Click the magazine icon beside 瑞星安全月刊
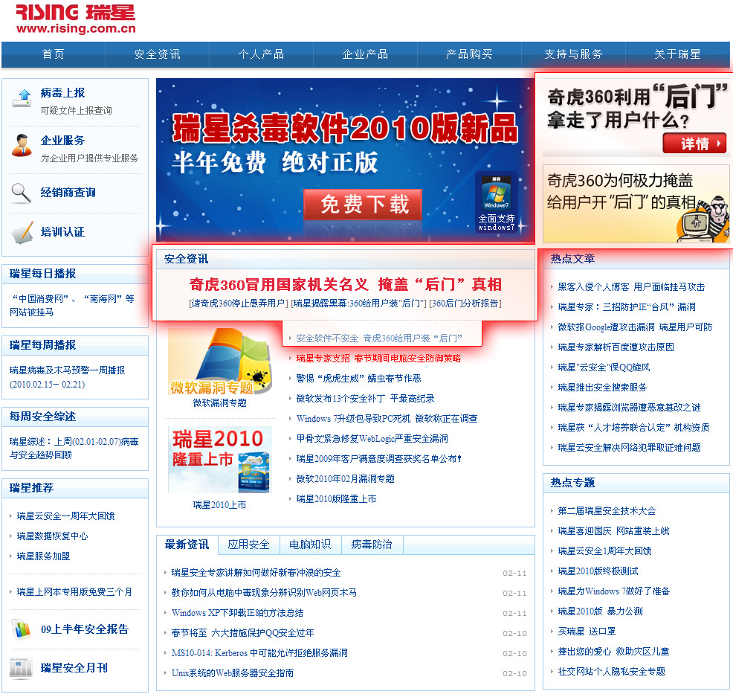The height and width of the screenshot is (700, 733). [22, 668]
